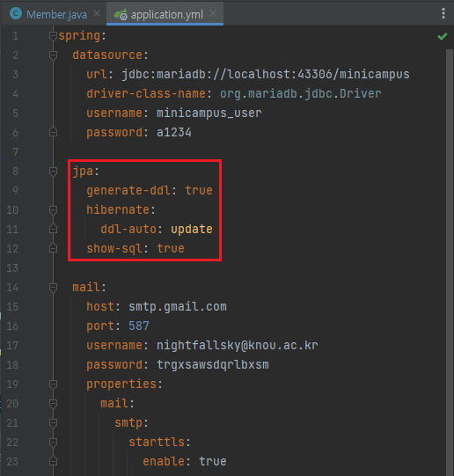Click the Spring config icon on application.yml tab
Image resolution: width=454 pixels, height=476 pixels.
[121, 14]
